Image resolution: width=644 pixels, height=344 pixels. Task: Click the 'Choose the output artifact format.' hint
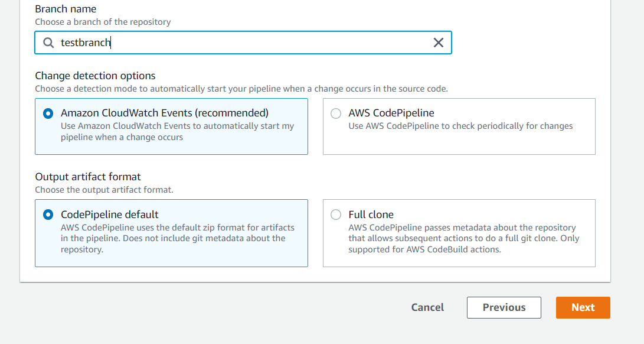104,190
